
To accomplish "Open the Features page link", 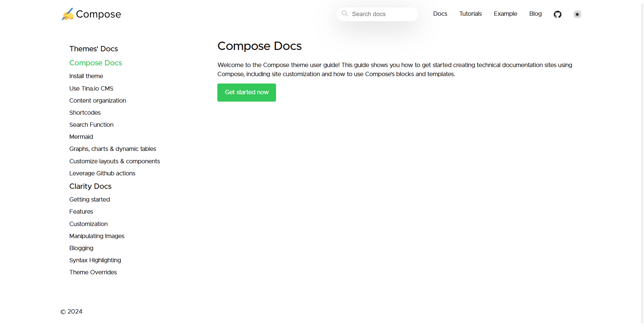I will coord(81,212).
